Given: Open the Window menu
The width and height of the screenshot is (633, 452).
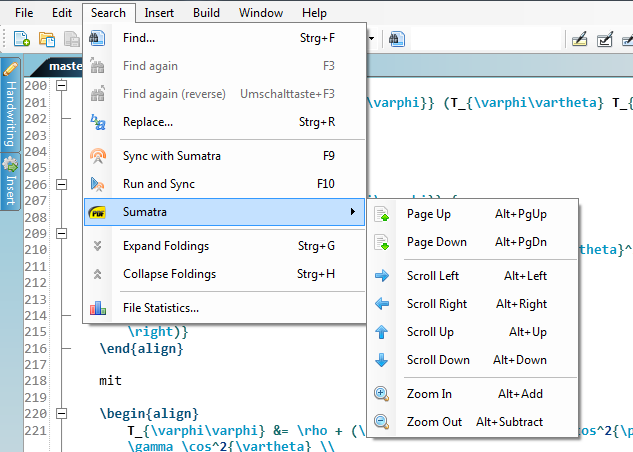Looking at the screenshot, I should (261, 13).
